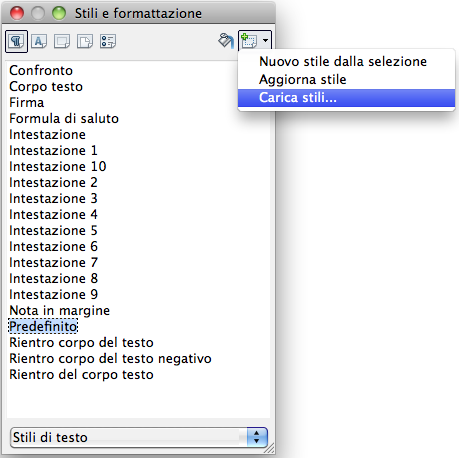Image resolution: width=459 pixels, height=458 pixels.
Task: Click the window resize grip corner
Action: (x=269, y=449)
